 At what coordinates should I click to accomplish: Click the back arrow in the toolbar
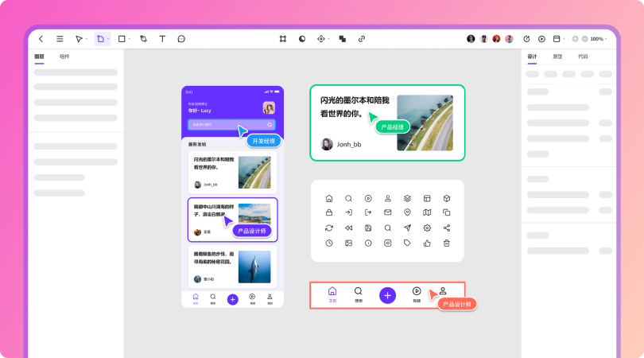coord(41,38)
